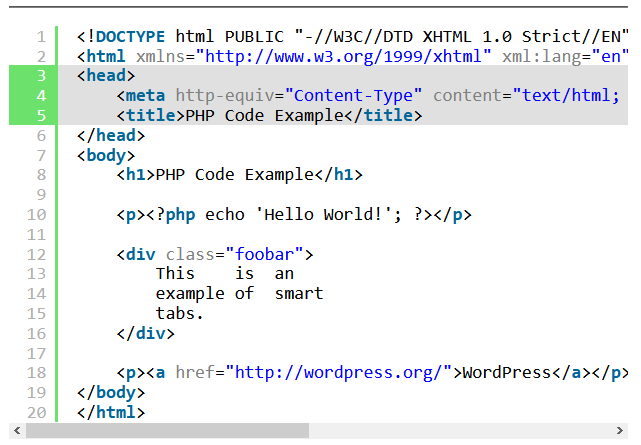Click the horizontal scrollbar thumb
The width and height of the screenshot is (641, 445).
[x=168, y=431]
